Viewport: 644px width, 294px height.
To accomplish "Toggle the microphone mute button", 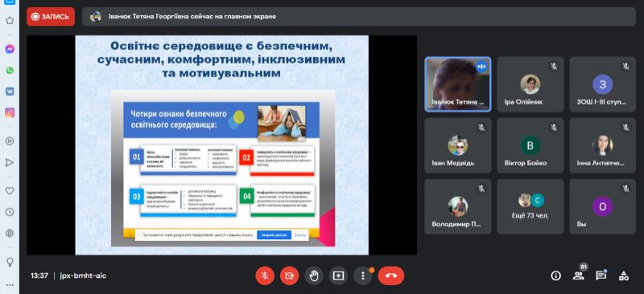I will 265,275.
